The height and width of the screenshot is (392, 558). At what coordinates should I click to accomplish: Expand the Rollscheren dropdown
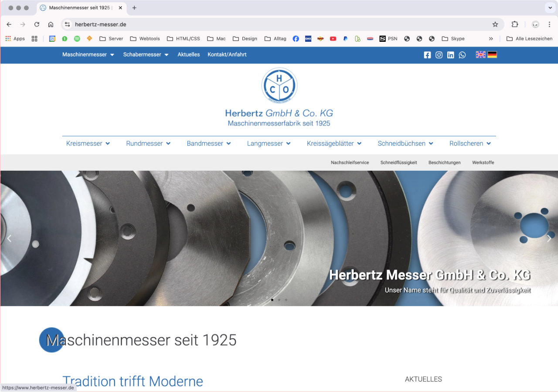470,143
